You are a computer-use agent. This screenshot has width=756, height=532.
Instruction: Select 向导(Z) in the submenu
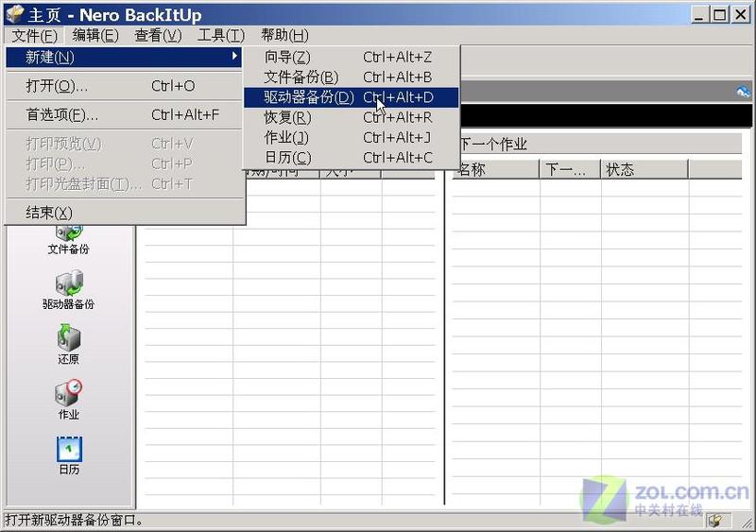(x=351, y=57)
